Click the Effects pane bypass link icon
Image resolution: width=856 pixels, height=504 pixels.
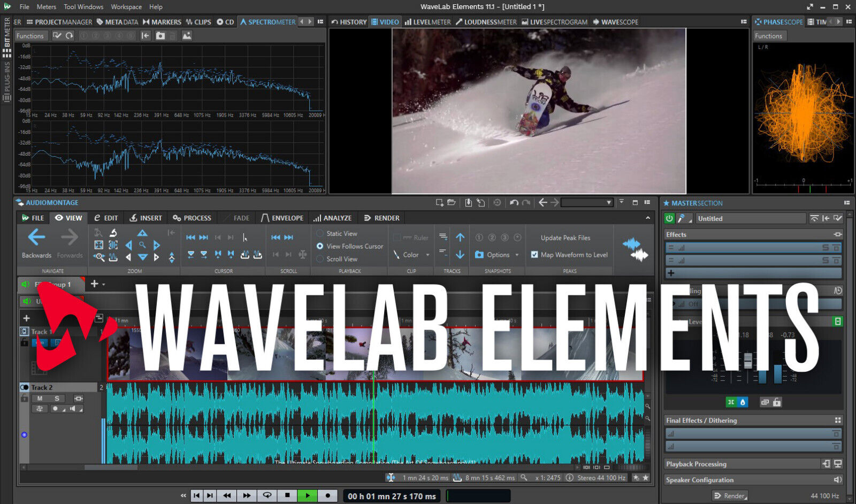[838, 234]
